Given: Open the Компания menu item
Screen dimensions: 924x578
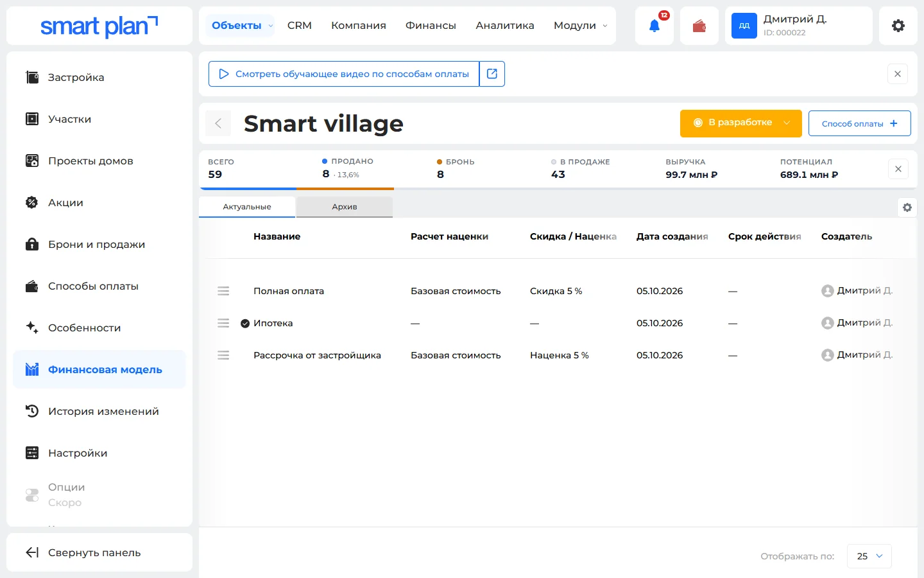Looking at the screenshot, I should 359,26.
